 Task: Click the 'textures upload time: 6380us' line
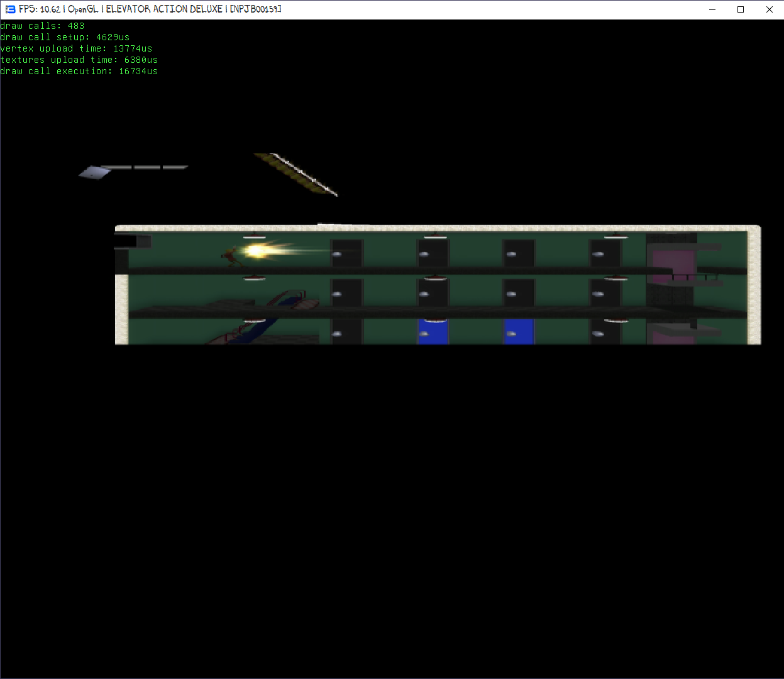[79, 60]
